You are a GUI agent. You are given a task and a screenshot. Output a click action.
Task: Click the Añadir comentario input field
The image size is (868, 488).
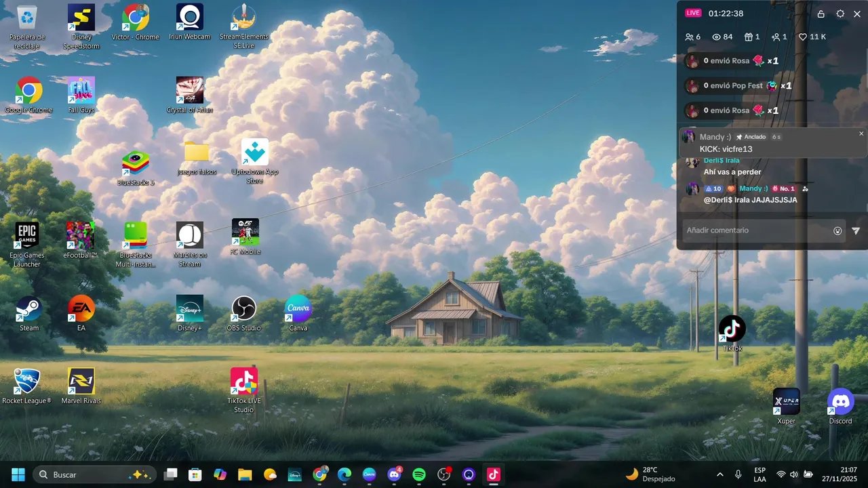(x=756, y=230)
